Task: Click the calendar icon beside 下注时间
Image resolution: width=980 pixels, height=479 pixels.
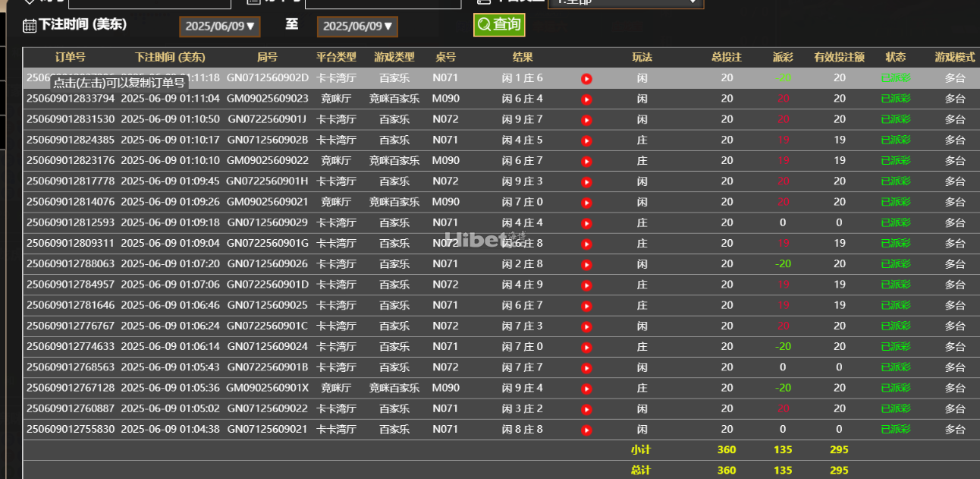Action: pos(30,26)
